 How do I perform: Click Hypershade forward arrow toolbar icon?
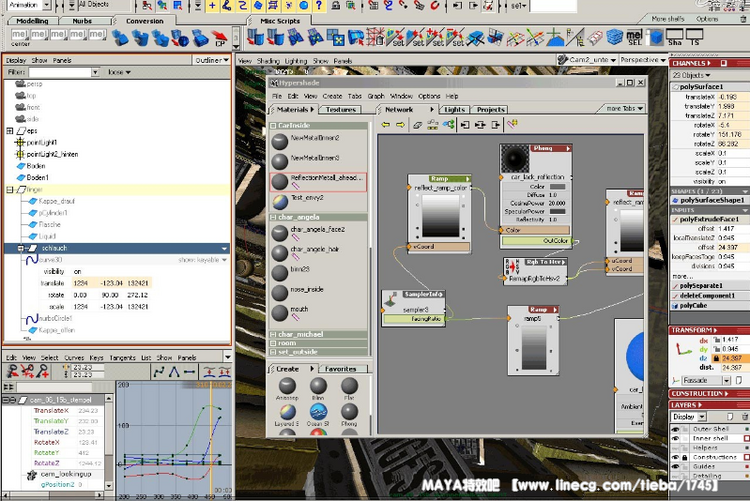400,125
